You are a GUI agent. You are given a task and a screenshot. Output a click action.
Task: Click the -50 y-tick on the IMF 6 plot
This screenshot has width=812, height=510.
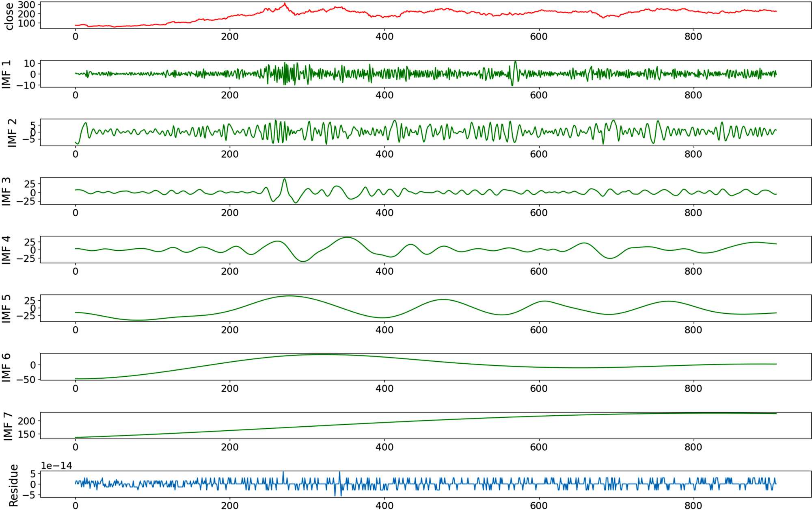point(26,379)
